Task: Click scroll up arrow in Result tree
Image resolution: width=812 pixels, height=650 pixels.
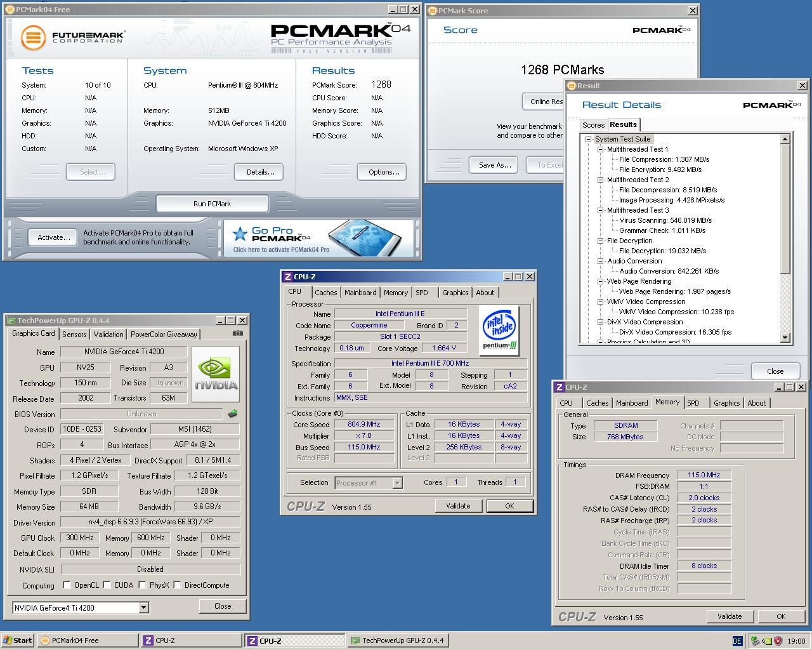Action: (x=785, y=139)
